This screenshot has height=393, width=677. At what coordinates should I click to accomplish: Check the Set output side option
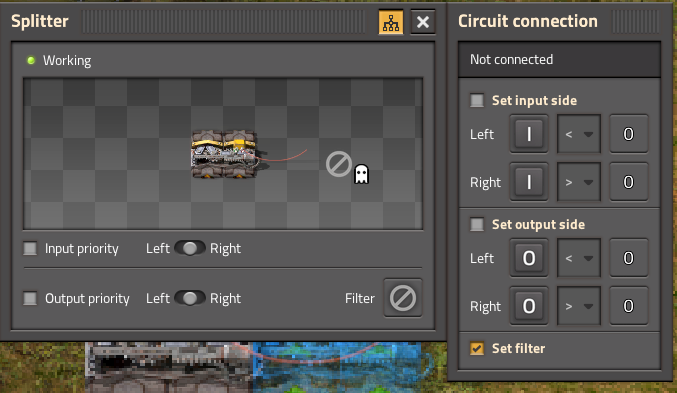(x=477, y=225)
